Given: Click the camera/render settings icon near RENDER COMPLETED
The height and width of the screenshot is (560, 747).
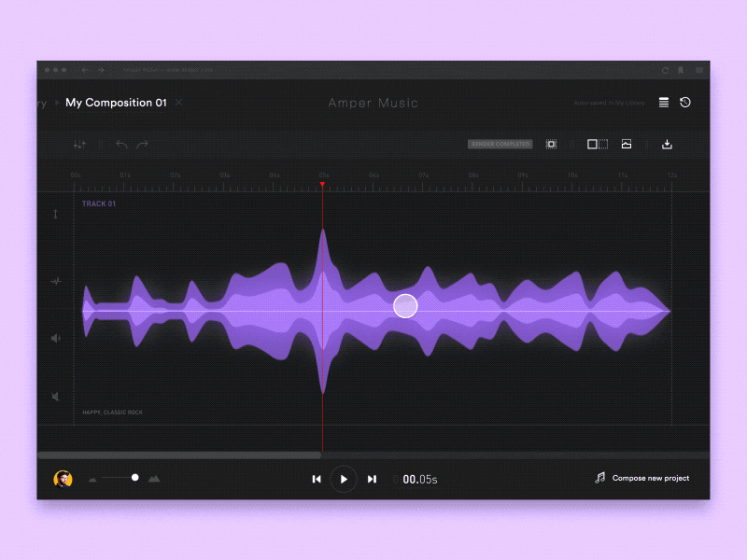Looking at the screenshot, I should 551,144.
